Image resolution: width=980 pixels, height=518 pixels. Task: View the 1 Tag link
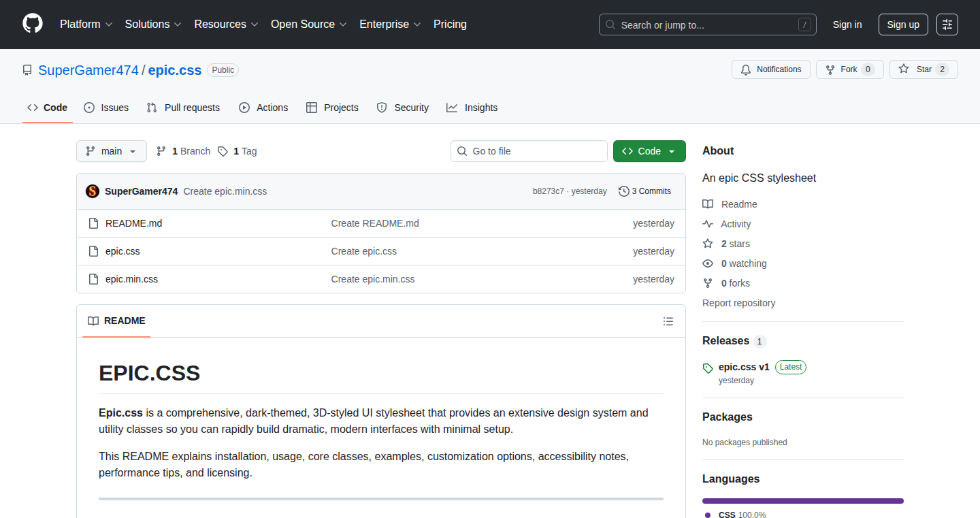click(238, 151)
